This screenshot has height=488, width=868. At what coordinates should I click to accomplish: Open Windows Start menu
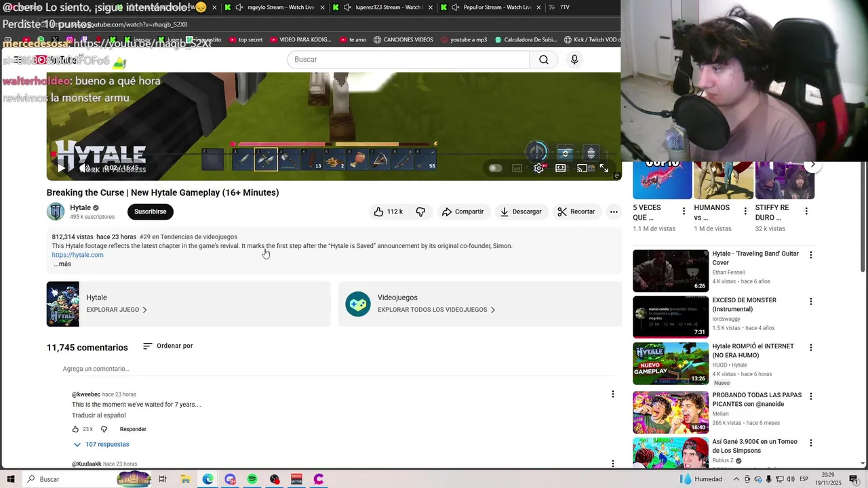(x=11, y=479)
